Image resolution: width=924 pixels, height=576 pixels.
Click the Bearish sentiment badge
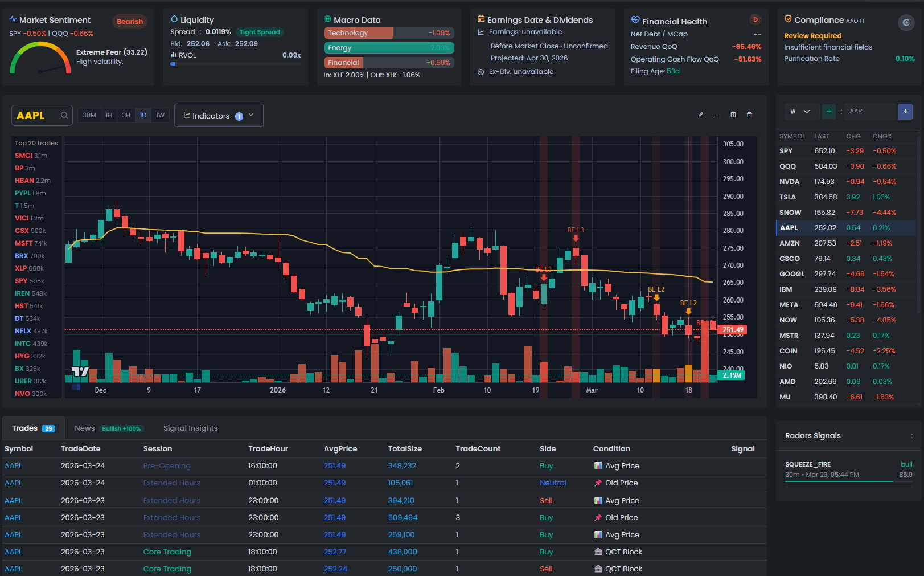click(x=130, y=21)
